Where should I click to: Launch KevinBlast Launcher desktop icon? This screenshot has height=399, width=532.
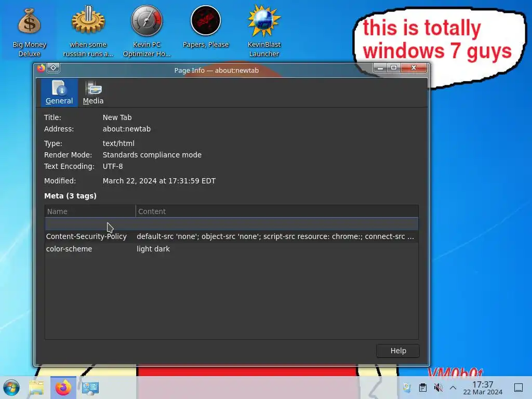264,32
